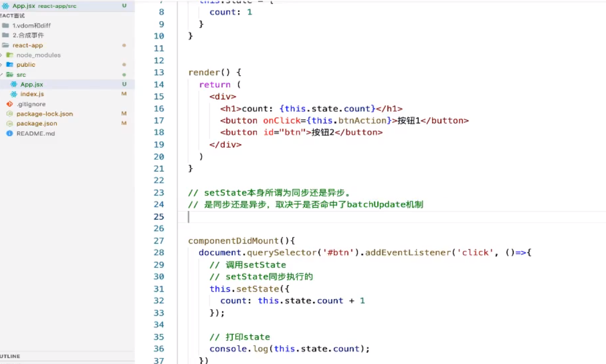Image resolution: width=606 pixels, height=364 pixels.
Task: Click the info icon next to README.md
Action: 8,133
